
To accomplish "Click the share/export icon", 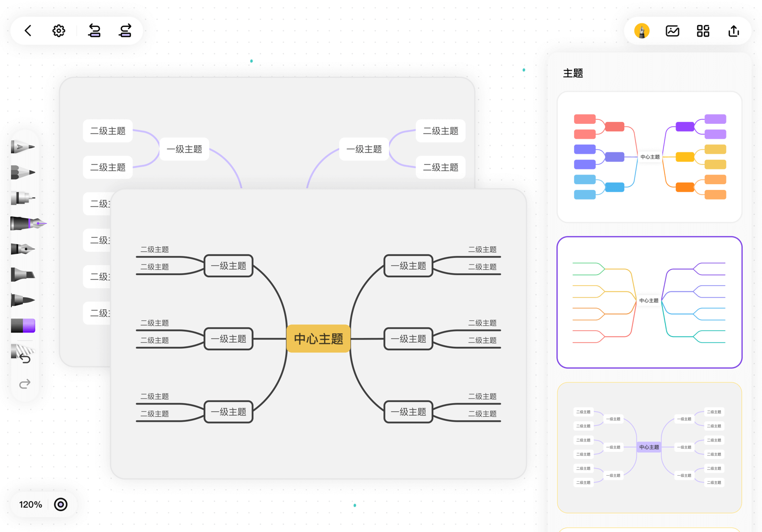I will tap(734, 31).
